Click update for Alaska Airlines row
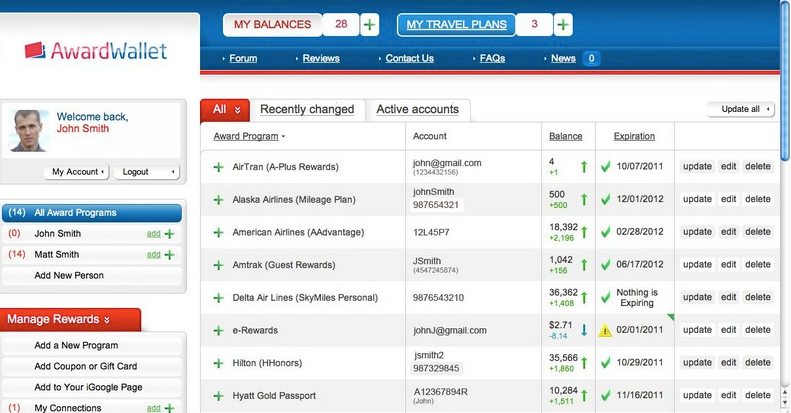The image size is (791, 413). pos(697,199)
